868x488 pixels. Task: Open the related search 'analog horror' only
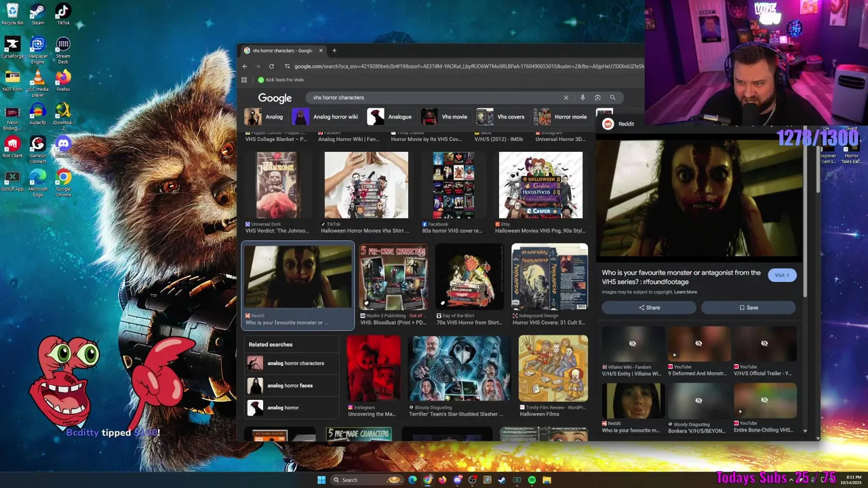pos(292,408)
